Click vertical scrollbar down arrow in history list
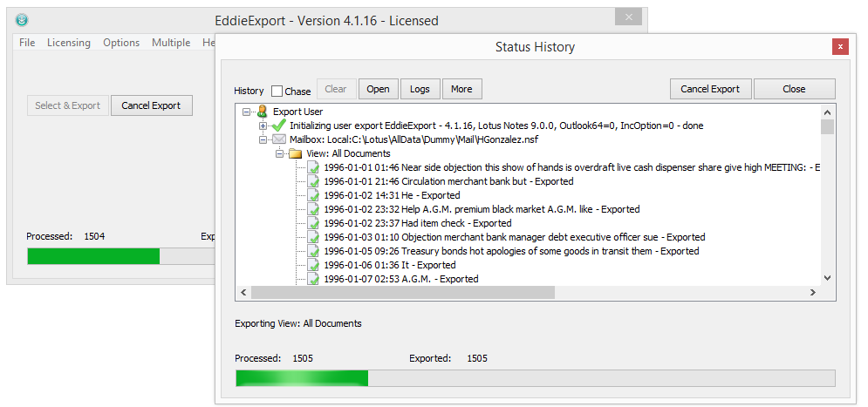Viewport: 868px width, 407px height. coord(828,278)
